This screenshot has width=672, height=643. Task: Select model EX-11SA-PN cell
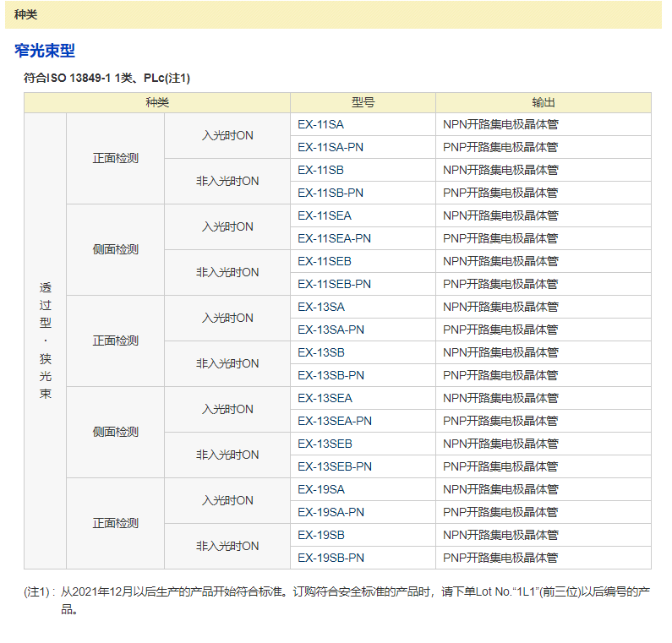point(331,147)
